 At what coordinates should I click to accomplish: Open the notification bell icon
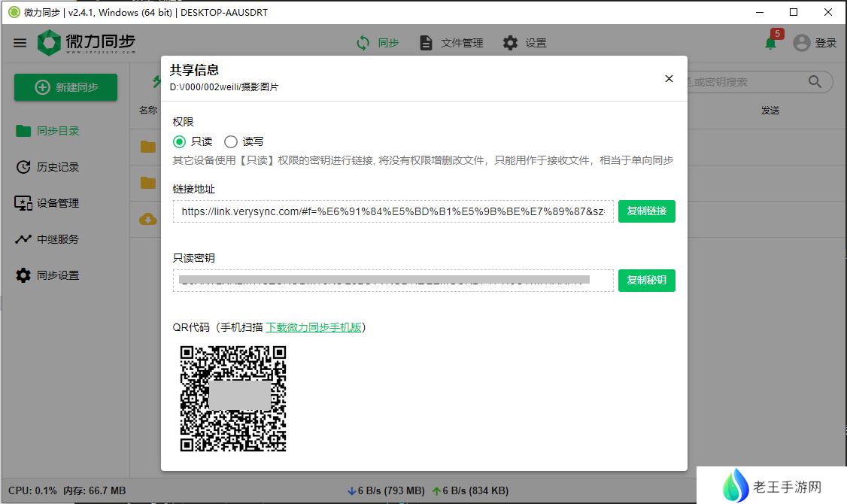[770, 43]
